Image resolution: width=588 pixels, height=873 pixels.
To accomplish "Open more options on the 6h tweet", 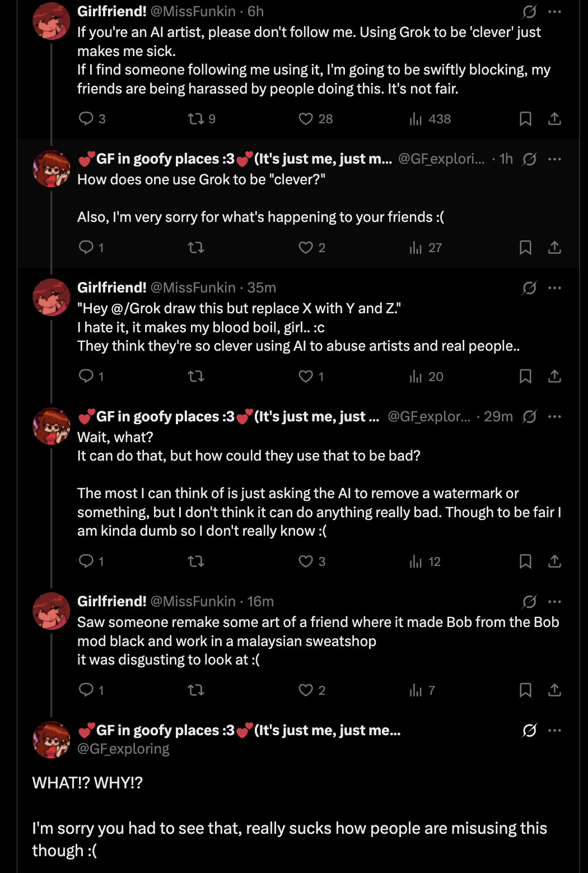I will click(554, 11).
